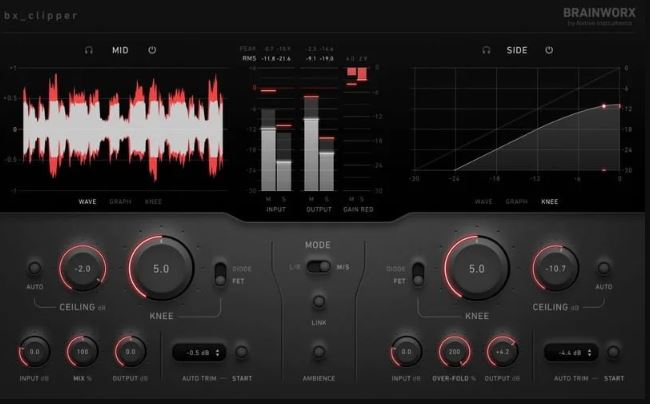Open the SIDE auto trim -4.4 dB stepper
This screenshot has height=404, width=650.
pos(571,353)
